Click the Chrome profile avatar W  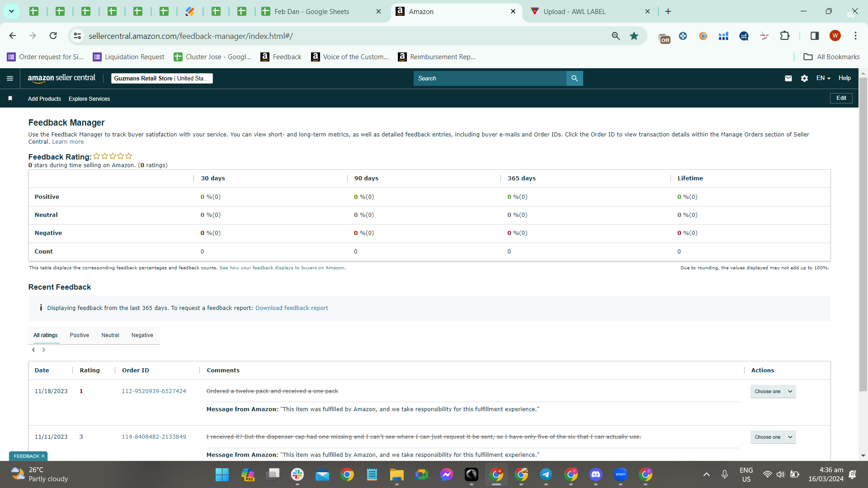(x=835, y=36)
